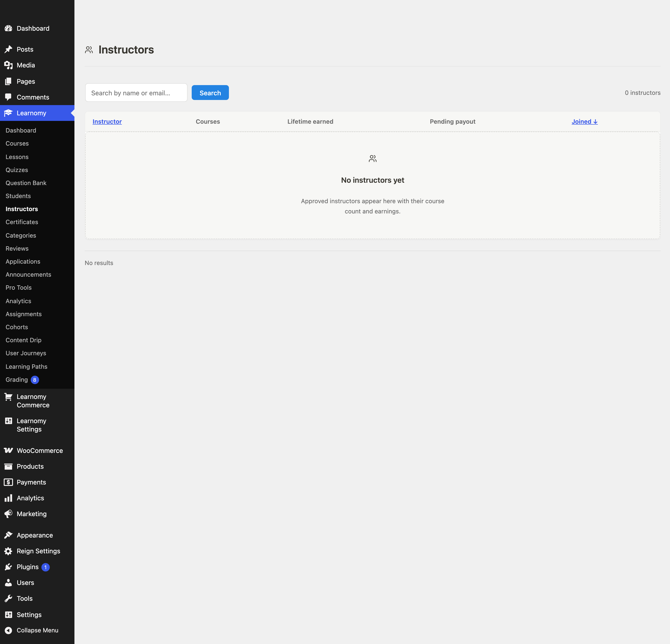Image resolution: width=670 pixels, height=644 pixels.
Task: Click the Posts pushpin icon
Action: (x=8, y=49)
